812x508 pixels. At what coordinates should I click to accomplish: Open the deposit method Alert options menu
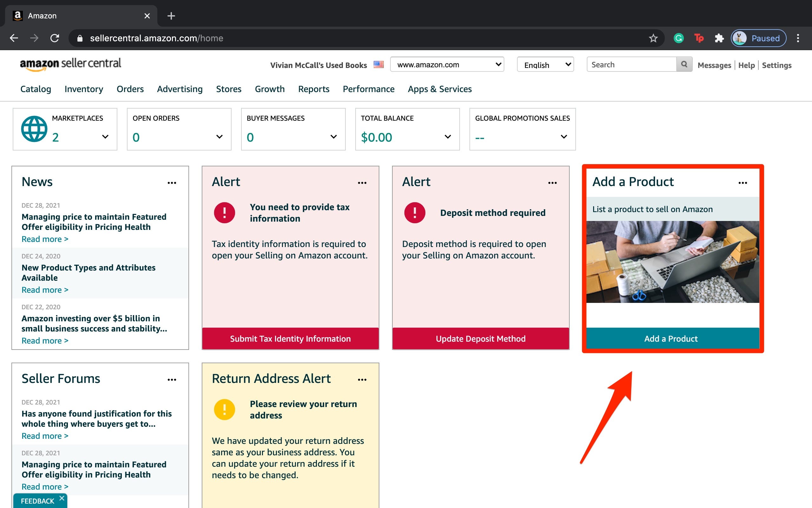coord(552,183)
